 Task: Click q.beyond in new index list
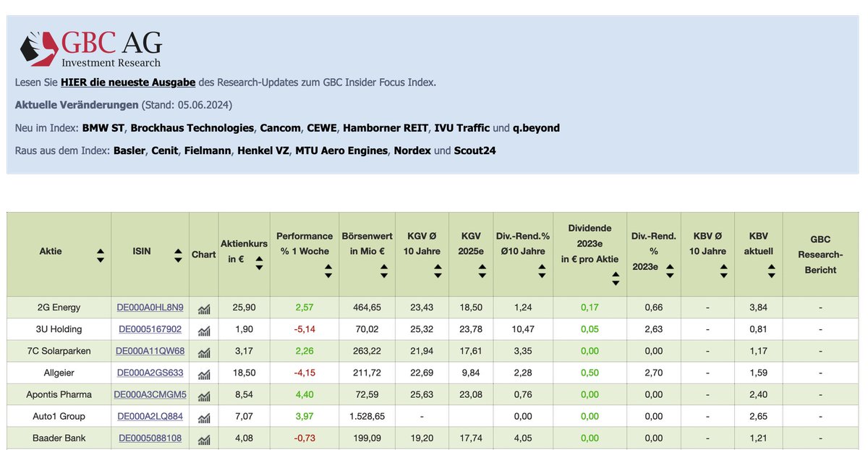pyautogui.click(x=536, y=128)
